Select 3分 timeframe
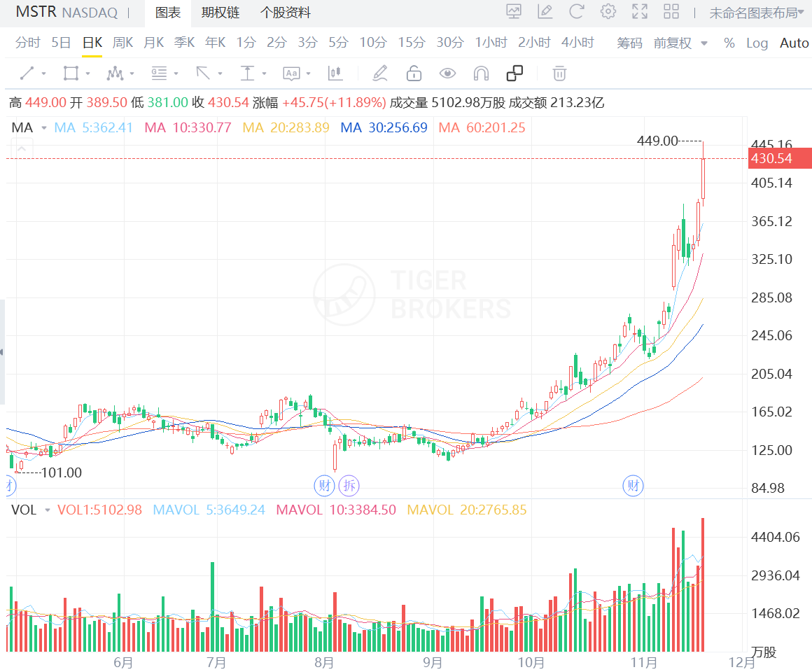Viewport: 812px width, 672px height. coord(307,43)
